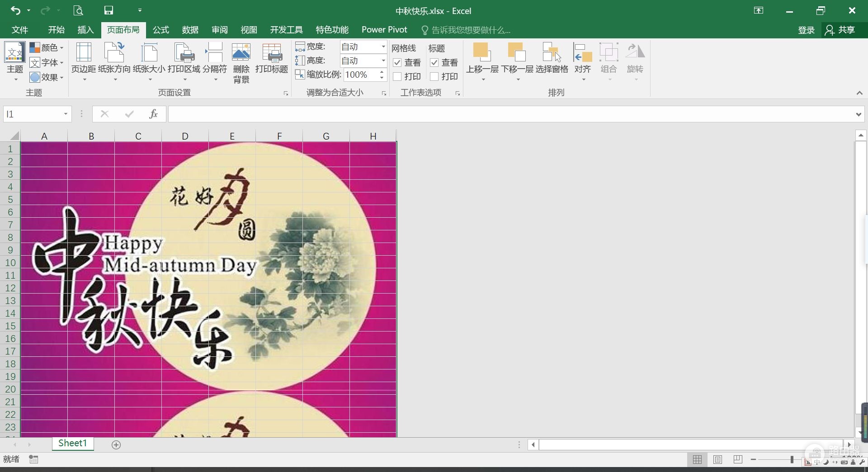Viewport: 868px width, 472px height.
Task: Open Print Preview from quick access toolbar
Action: 78,10
